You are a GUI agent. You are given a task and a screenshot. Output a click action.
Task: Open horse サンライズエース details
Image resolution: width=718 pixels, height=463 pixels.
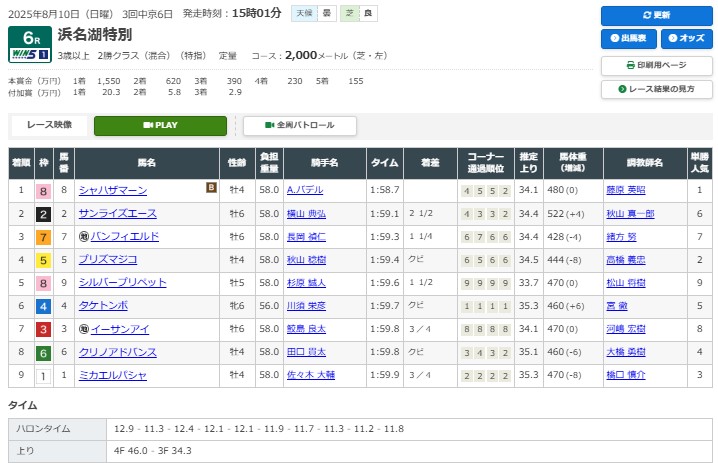click(x=117, y=213)
